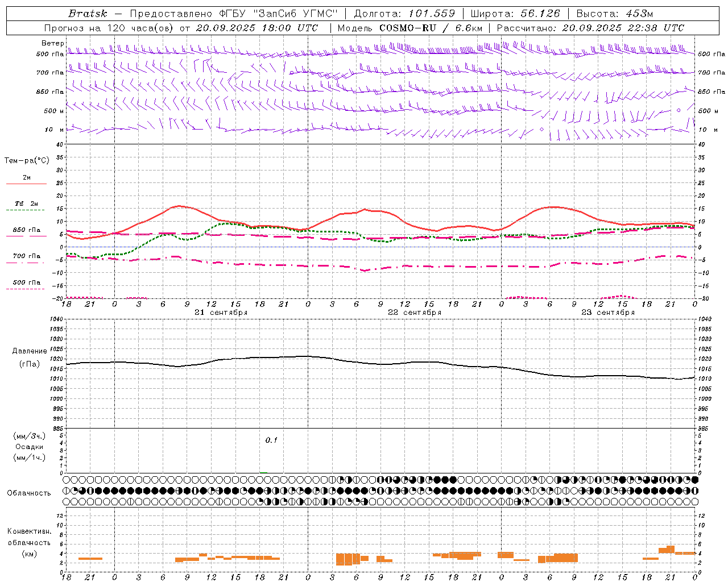Click the "Конвективн." convective label
Viewport: 728px width, 582px height.
(30, 531)
